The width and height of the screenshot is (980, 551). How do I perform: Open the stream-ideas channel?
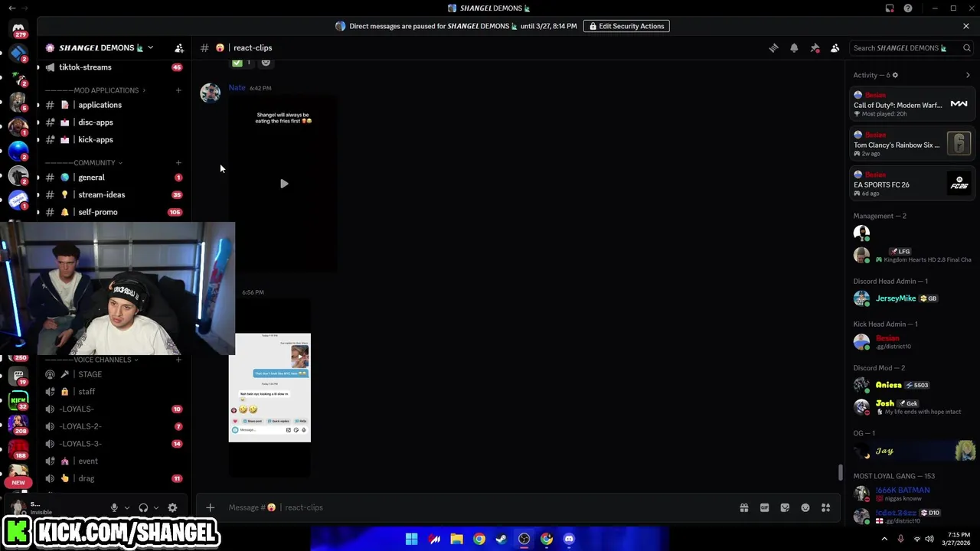click(x=113, y=195)
